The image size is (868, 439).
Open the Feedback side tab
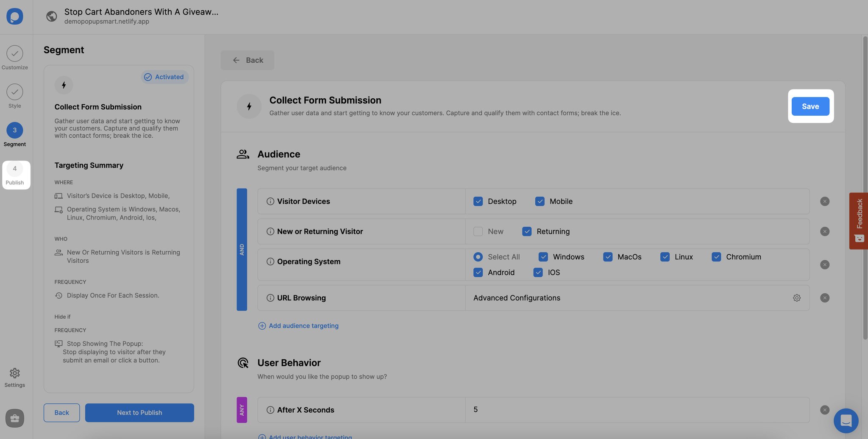(859, 221)
